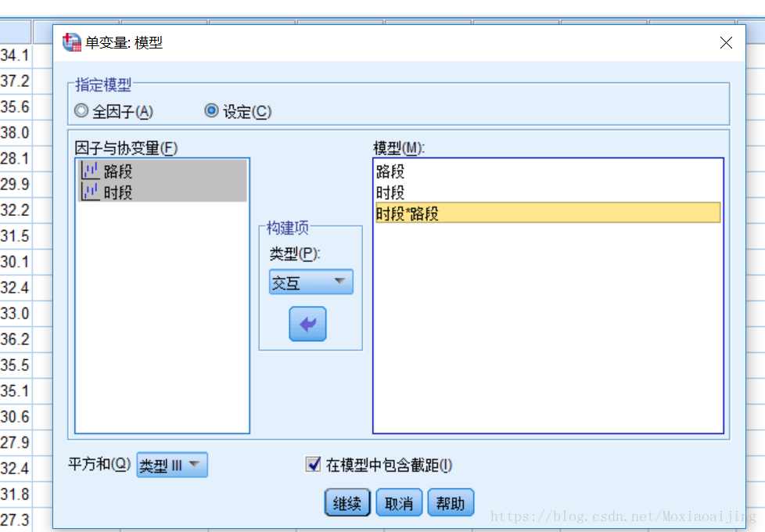The image size is (765, 532).
Task: Click the 继续 button
Action: (x=347, y=503)
